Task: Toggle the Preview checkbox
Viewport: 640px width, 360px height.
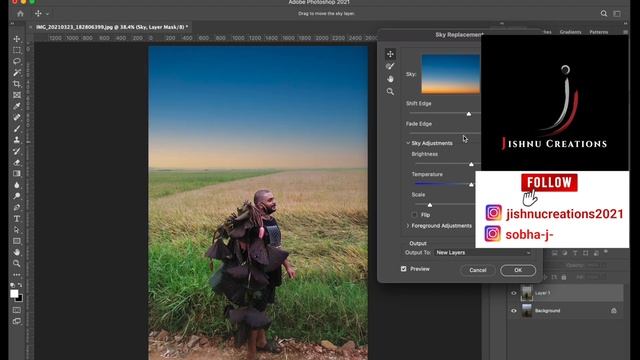Action: [404, 269]
